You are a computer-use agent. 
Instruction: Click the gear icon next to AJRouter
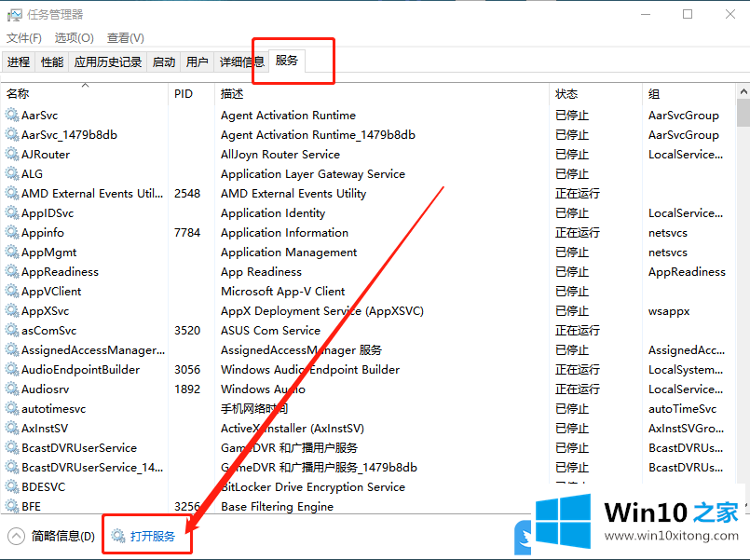(x=12, y=155)
